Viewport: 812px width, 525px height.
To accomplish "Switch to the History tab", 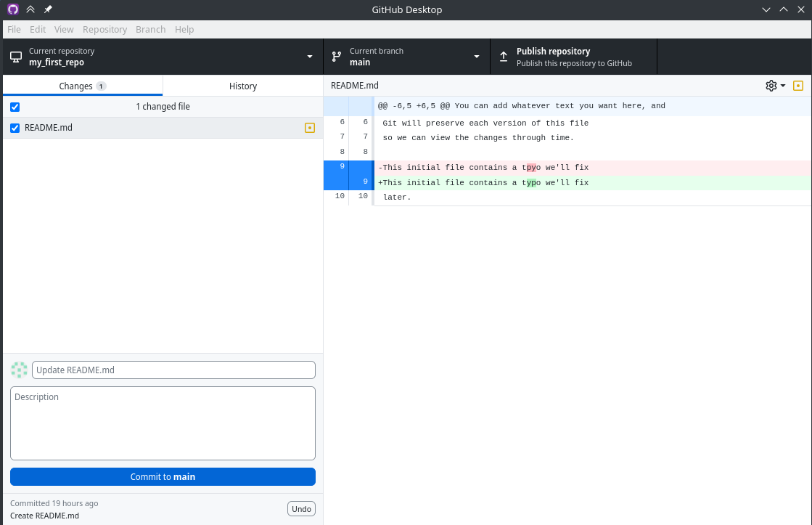I will coord(243,86).
